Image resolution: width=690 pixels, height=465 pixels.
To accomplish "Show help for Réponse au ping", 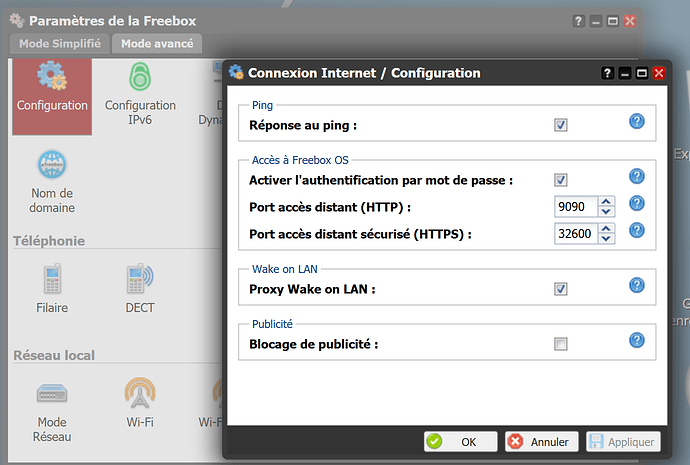I will (x=637, y=121).
